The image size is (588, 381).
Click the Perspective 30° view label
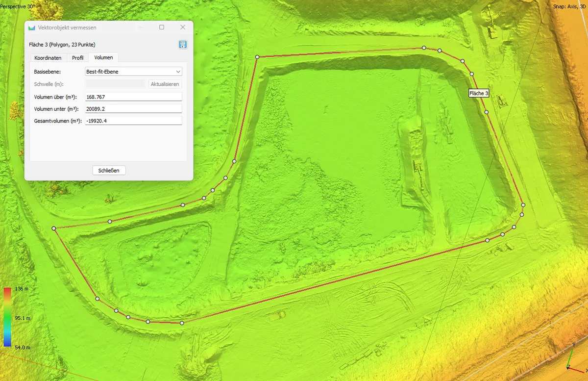[18, 6]
